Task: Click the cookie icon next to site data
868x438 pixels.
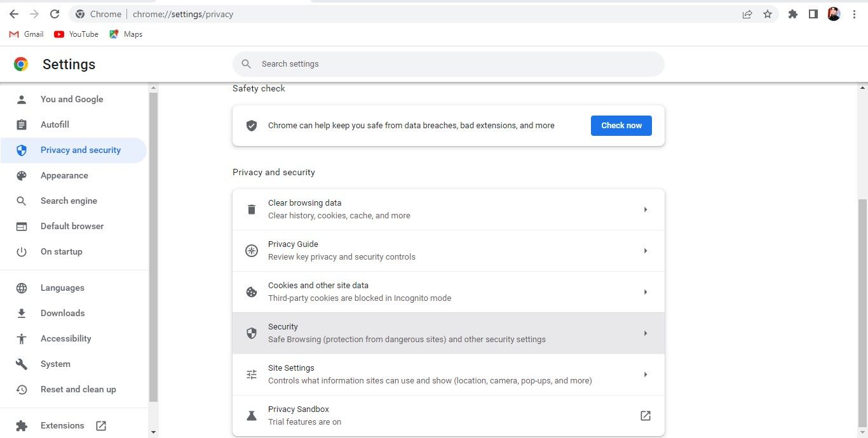Action: point(252,291)
